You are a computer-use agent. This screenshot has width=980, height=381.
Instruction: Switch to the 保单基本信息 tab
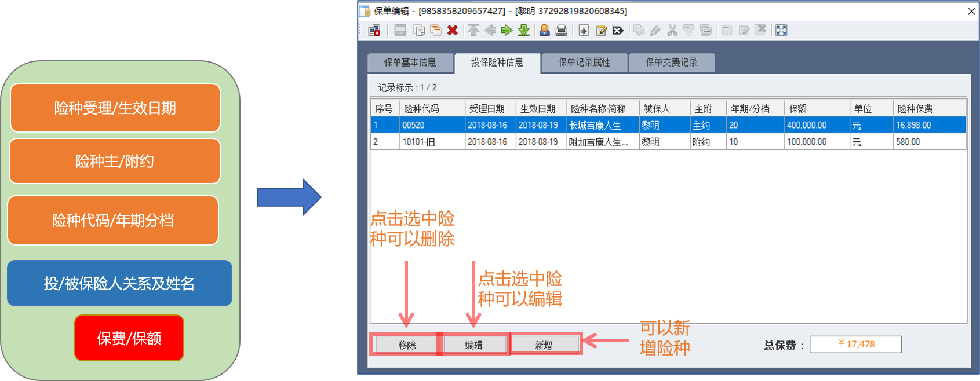[x=410, y=63]
